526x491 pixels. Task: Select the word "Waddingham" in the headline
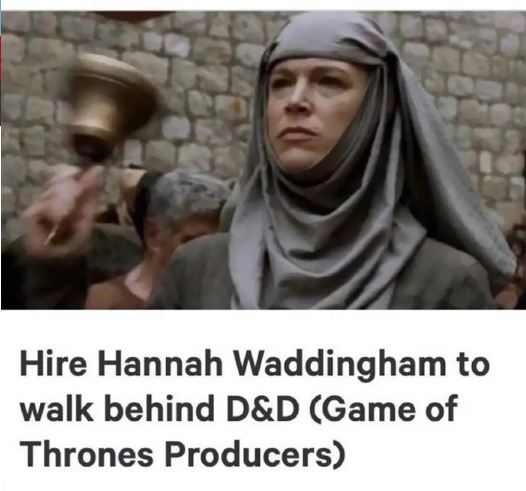(x=340, y=364)
